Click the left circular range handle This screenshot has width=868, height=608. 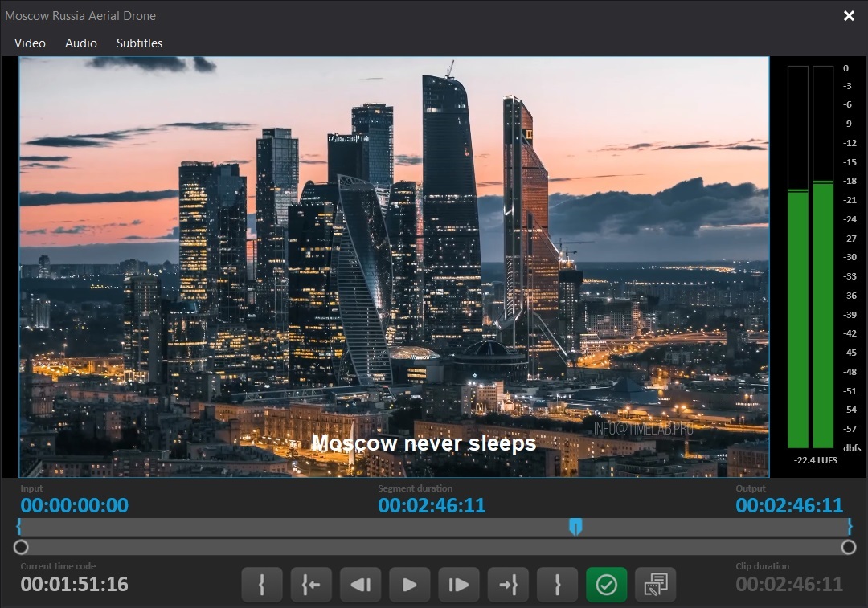click(x=21, y=547)
